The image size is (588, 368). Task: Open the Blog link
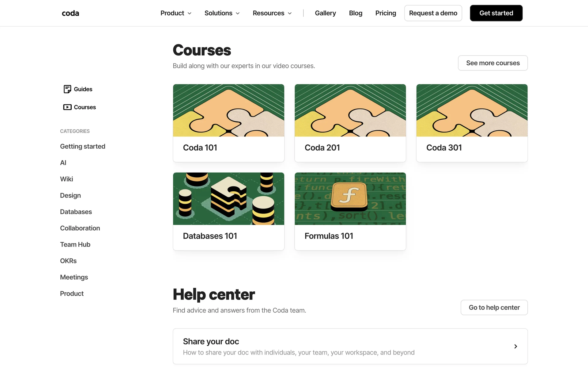tap(356, 13)
